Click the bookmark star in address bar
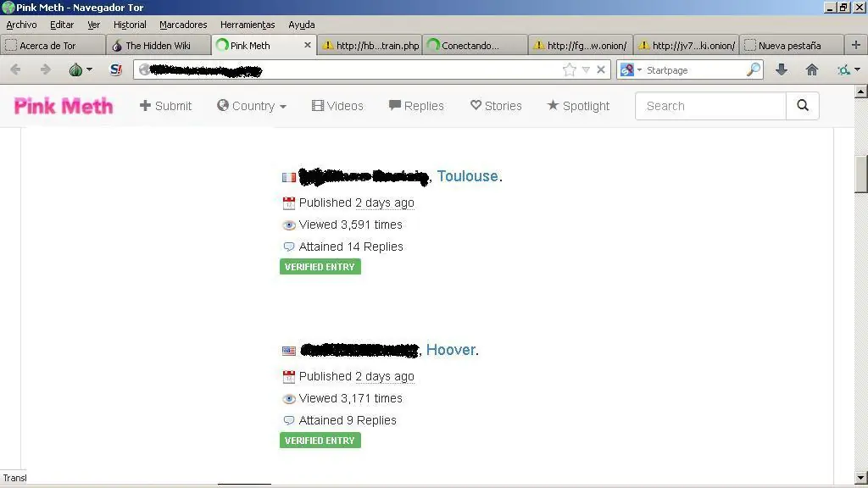The image size is (868, 488). (x=569, y=69)
